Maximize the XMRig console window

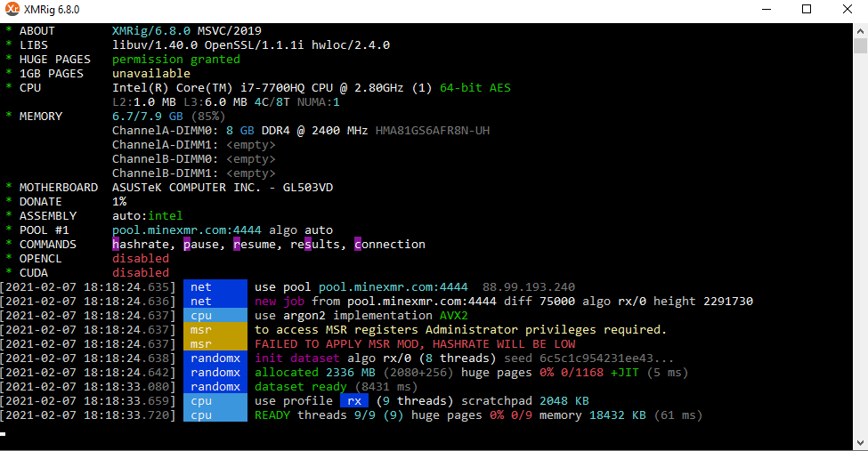coord(807,10)
